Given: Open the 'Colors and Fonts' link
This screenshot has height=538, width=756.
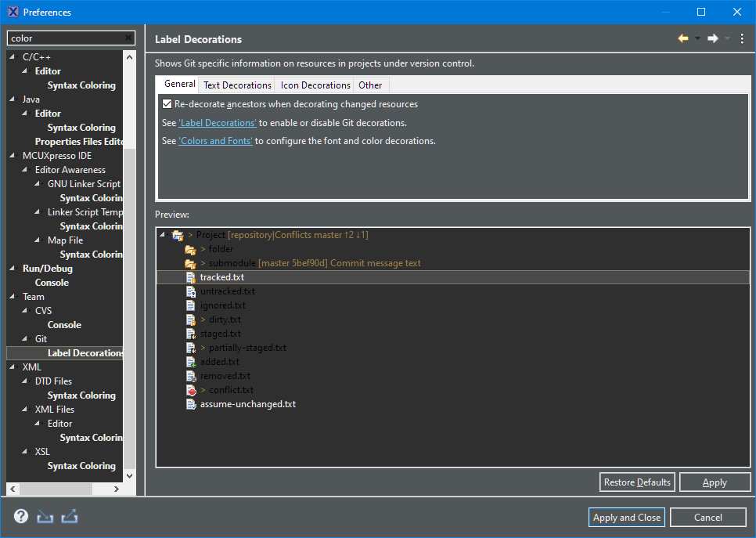Looking at the screenshot, I should pos(216,141).
